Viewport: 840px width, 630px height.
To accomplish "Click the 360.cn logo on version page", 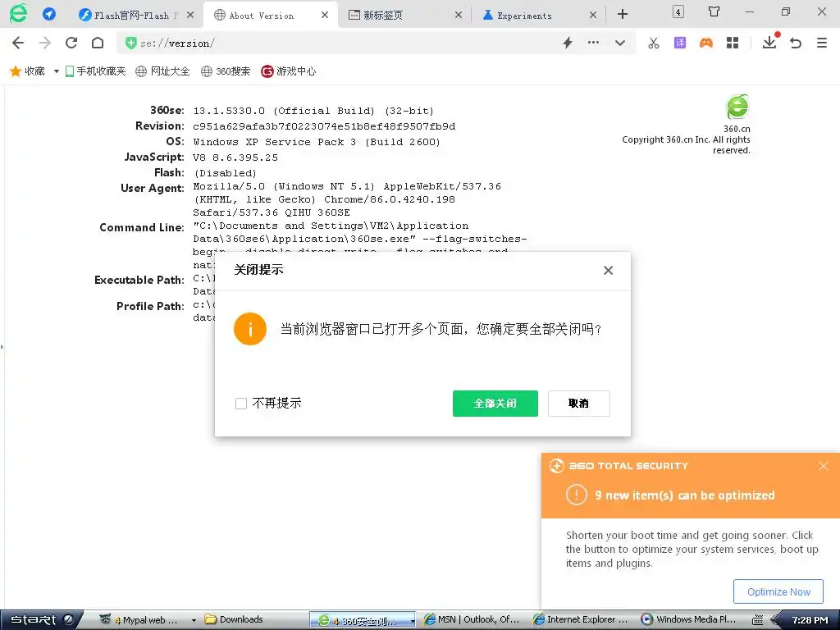I will pyautogui.click(x=737, y=107).
